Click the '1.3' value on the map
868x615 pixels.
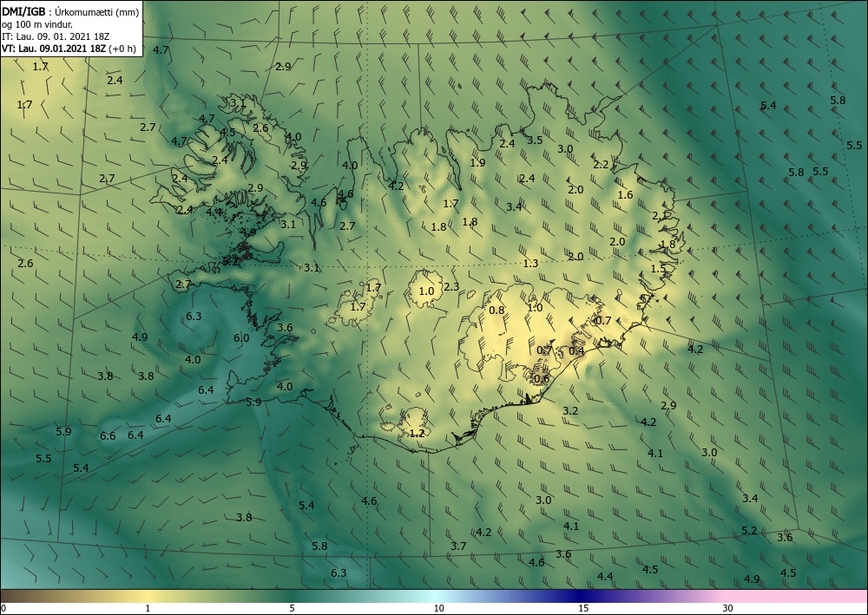530,263
